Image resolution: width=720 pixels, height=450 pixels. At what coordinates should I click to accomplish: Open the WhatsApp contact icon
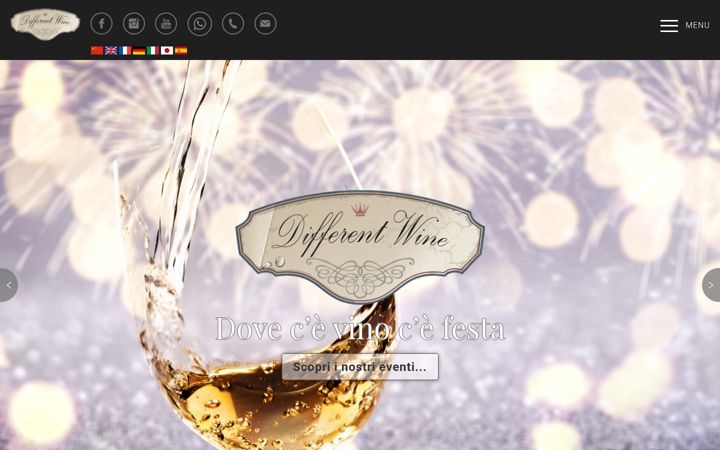pyautogui.click(x=200, y=24)
